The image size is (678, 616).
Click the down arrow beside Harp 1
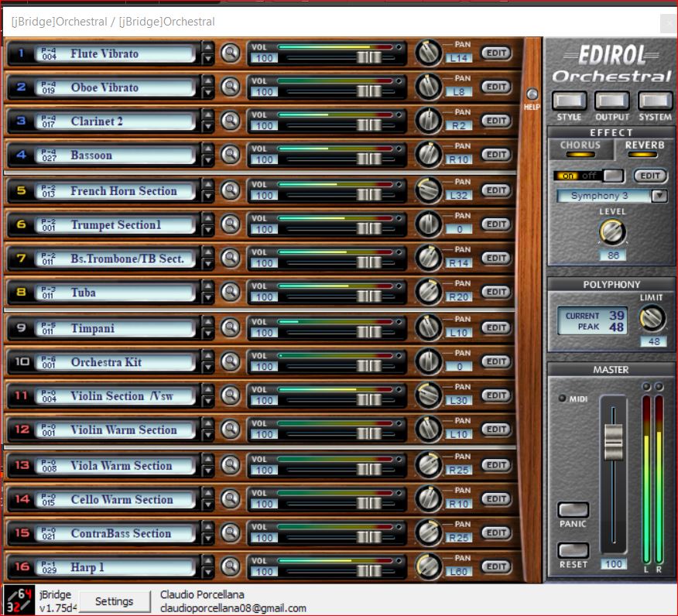[208, 572]
